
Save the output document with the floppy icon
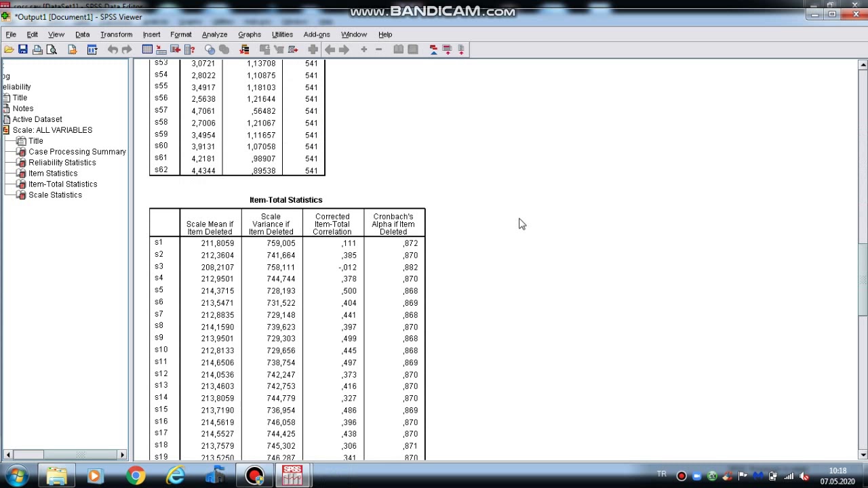[x=22, y=49]
